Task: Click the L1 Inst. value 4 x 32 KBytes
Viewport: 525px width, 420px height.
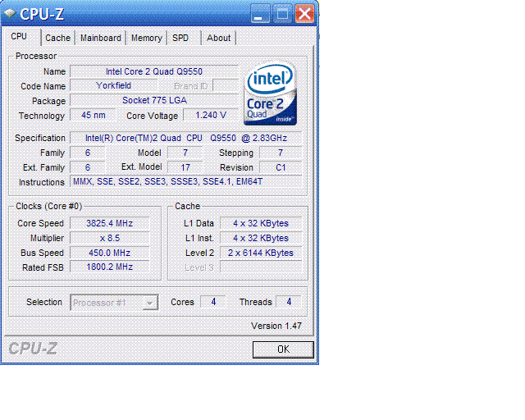Action: pos(261,238)
